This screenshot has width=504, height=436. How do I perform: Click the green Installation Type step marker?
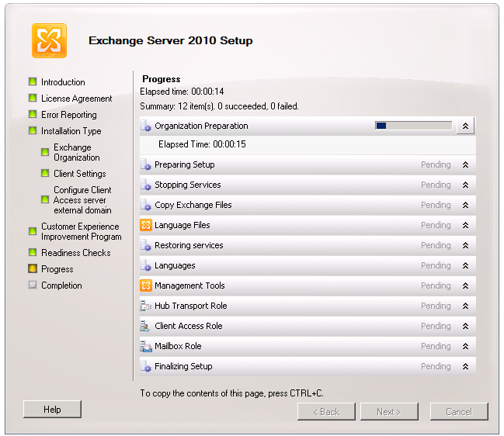(x=33, y=130)
